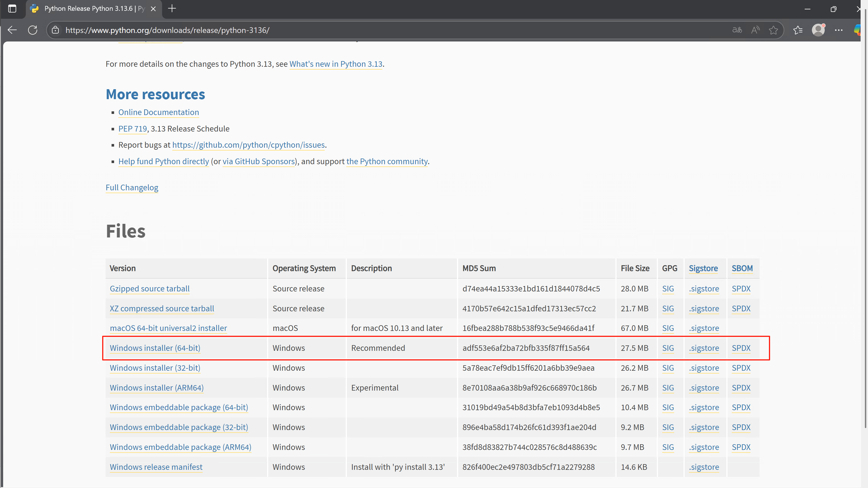Open the Favorites list icon

(x=798, y=30)
